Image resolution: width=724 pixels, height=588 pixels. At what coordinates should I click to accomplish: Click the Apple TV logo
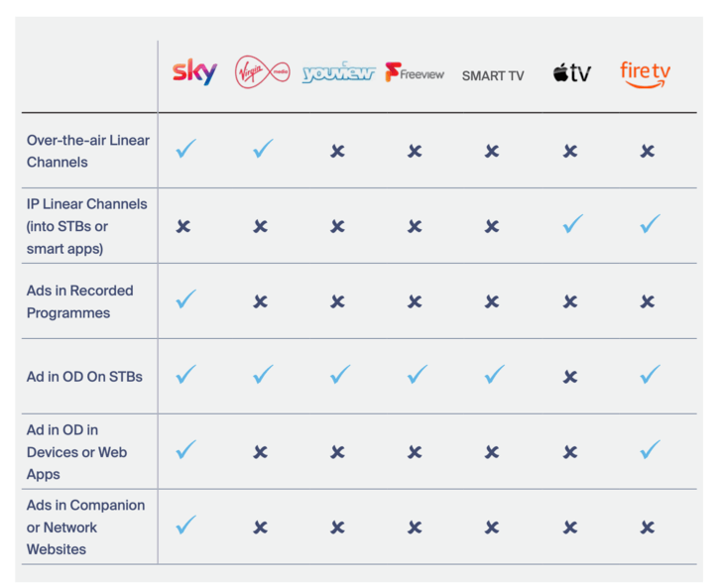(571, 73)
